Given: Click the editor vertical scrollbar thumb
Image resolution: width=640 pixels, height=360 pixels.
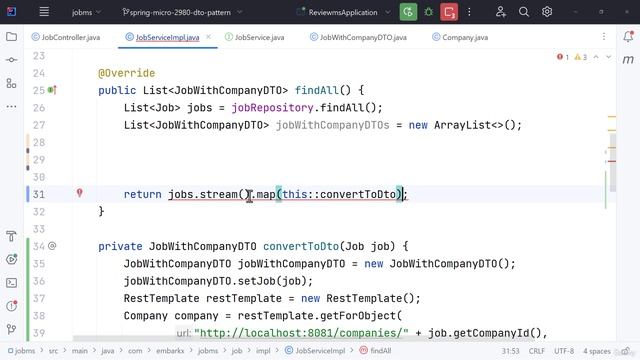Looking at the screenshot, I should tap(613, 163).
